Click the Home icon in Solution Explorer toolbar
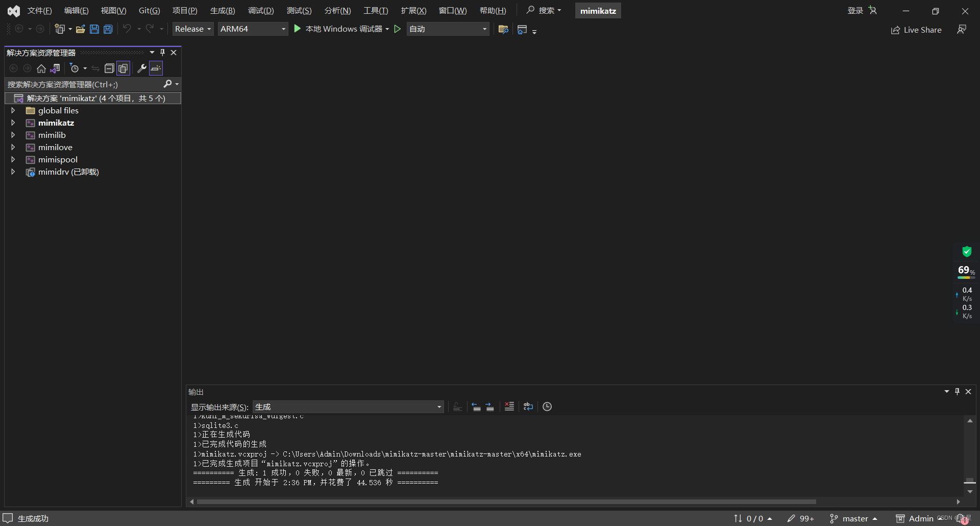The width and height of the screenshot is (980, 526). [41, 68]
